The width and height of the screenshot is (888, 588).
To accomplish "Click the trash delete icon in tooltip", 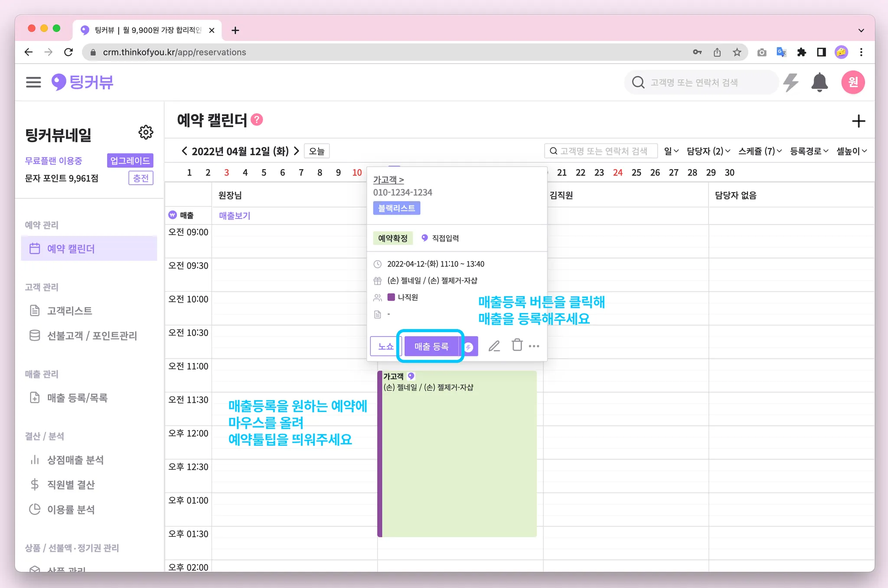I will [517, 345].
